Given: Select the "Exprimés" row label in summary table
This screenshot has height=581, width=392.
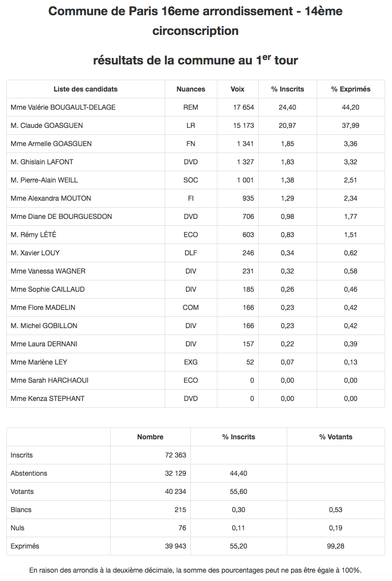Looking at the screenshot, I should pos(25,546).
